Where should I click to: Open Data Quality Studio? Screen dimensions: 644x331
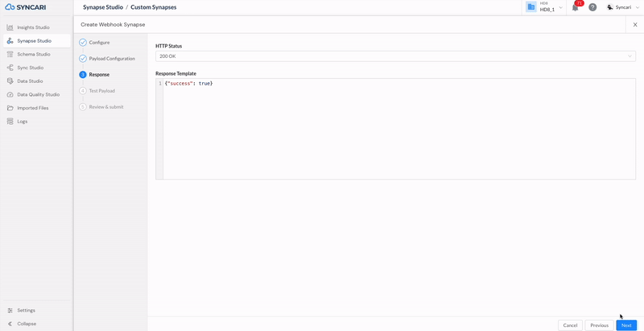coord(38,94)
